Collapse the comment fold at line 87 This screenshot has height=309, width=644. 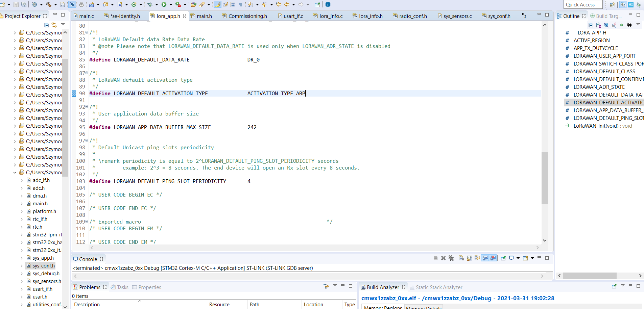tap(87, 73)
